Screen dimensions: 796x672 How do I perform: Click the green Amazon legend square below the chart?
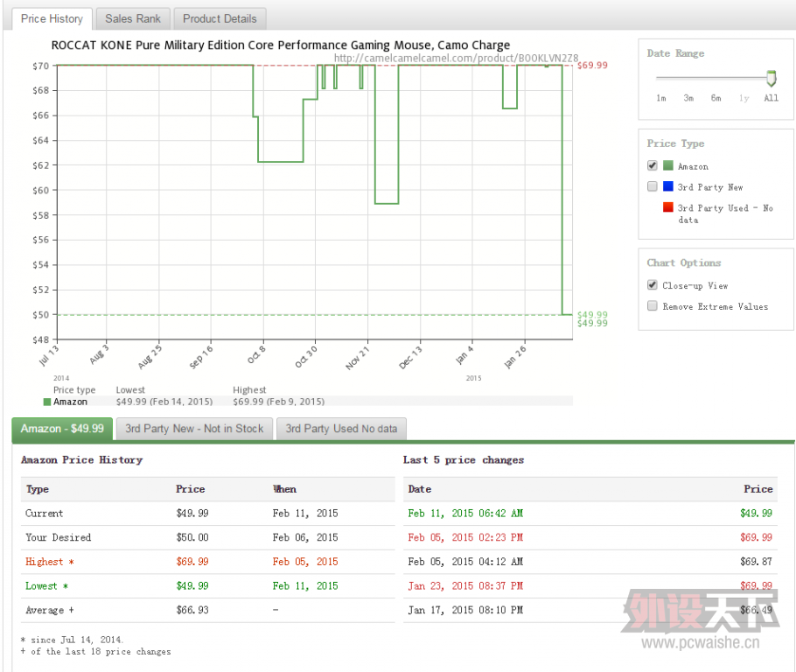tap(47, 402)
